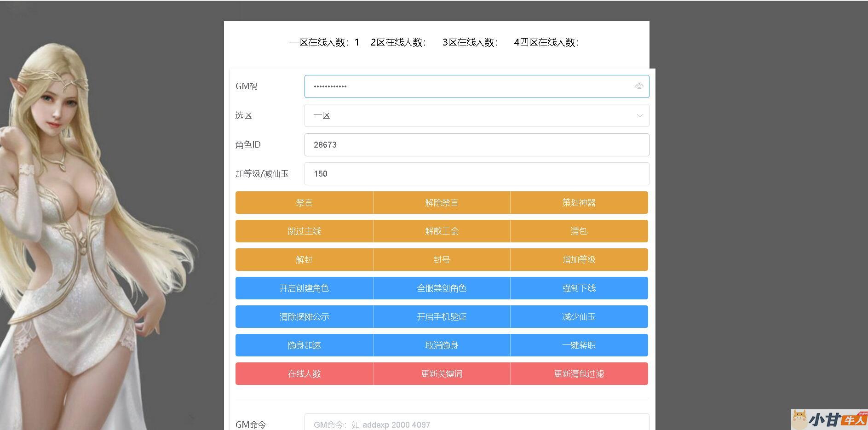Click the GM码 password field
Viewport: 868px width, 430px height.
point(469,86)
